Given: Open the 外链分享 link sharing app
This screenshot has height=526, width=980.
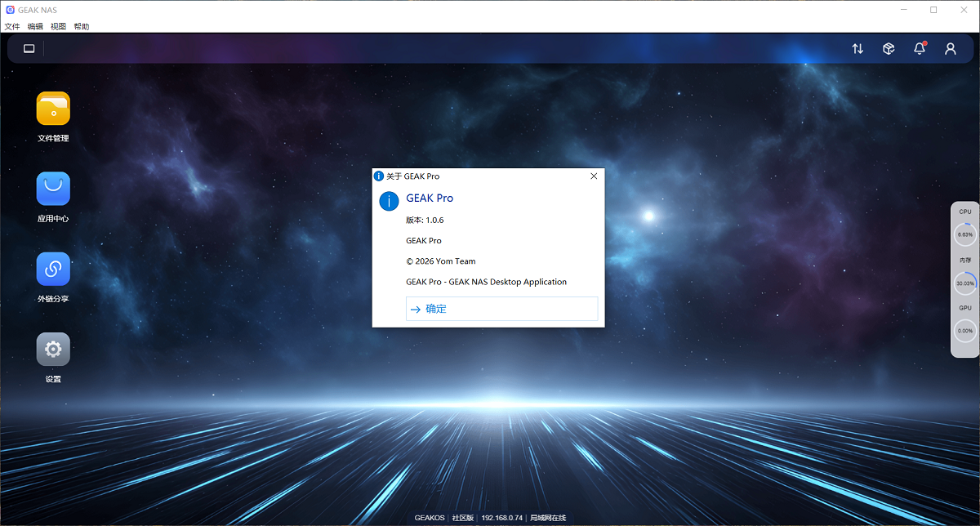Looking at the screenshot, I should pos(53,269).
